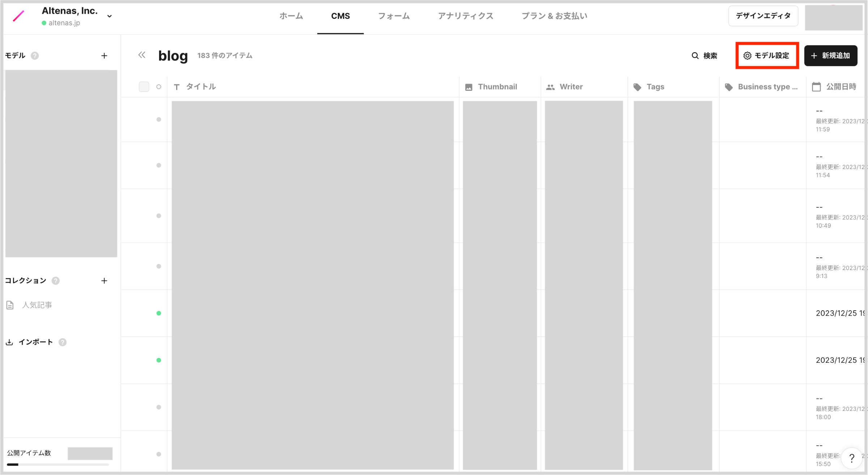Collapse the sidebar with double chevron
This screenshot has width=868, height=475.
point(142,55)
